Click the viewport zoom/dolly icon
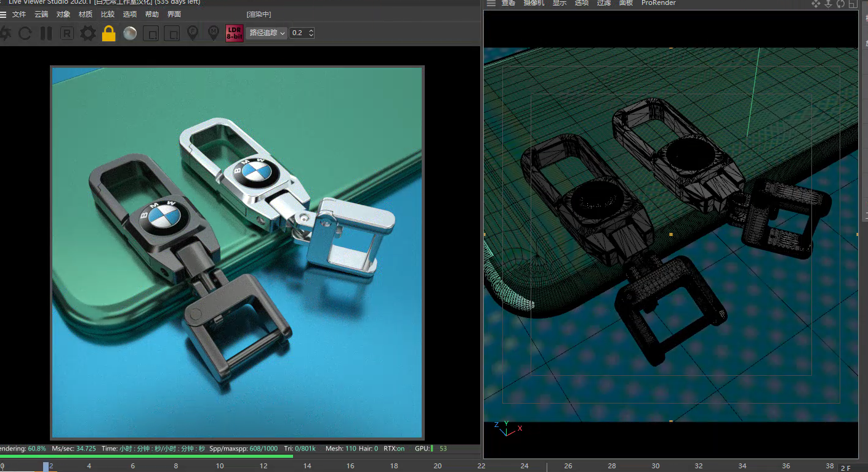The height and width of the screenshot is (472, 868). tap(829, 4)
